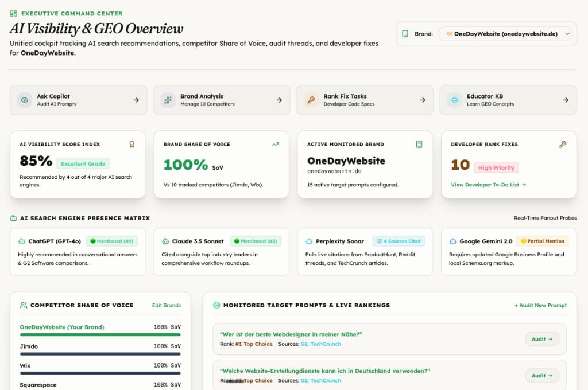The height and width of the screenshot is (390, 588).
Task: Click the trending arrow icon on Brand Share of Voice
Action: pos(276,144)
